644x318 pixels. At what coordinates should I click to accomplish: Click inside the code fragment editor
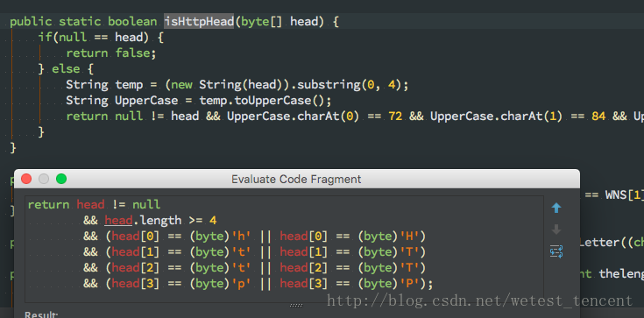coord(284,249)
